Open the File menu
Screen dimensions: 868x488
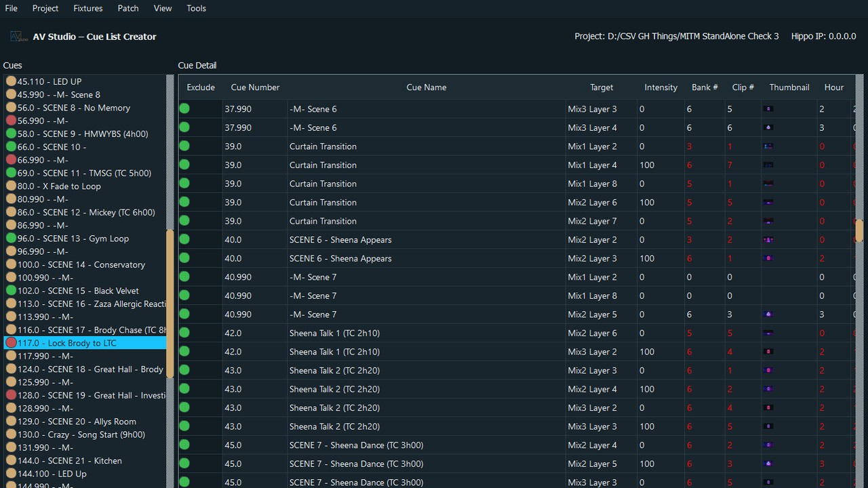click(11, 8)
